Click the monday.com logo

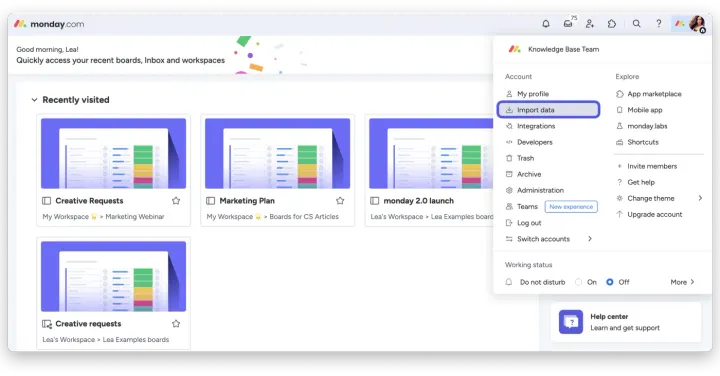(49, 24)
